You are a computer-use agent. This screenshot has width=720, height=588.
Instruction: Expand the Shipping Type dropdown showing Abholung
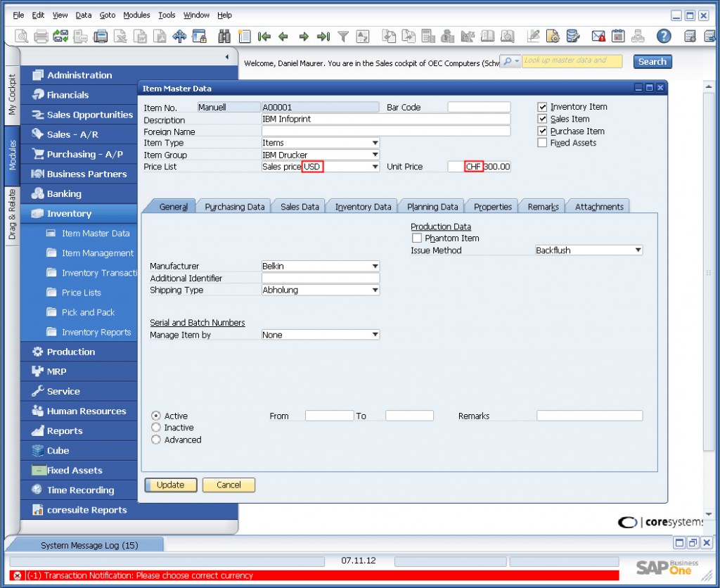click(375, 290)
